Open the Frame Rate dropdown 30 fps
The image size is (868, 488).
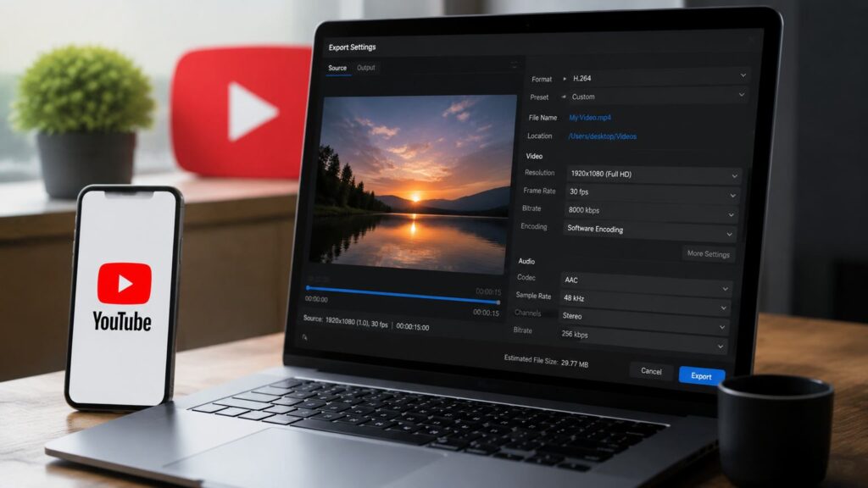[x=652, y=192]
